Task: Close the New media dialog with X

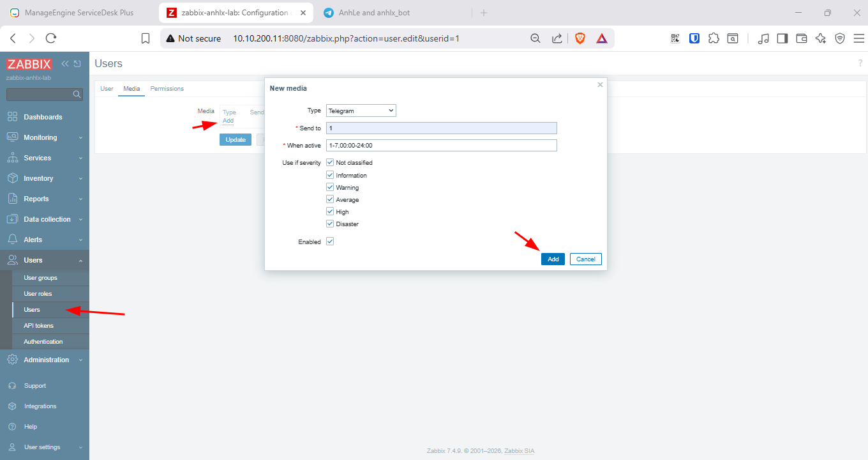Action: pos(600,84)
